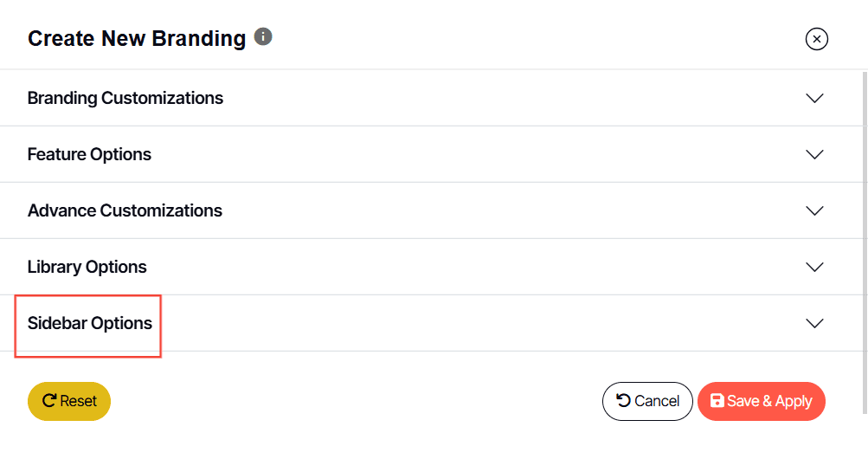Screen dimensions: 868x459
Task: Click the highlighted Sidebar Options label
Action: (x=90, y=323)
